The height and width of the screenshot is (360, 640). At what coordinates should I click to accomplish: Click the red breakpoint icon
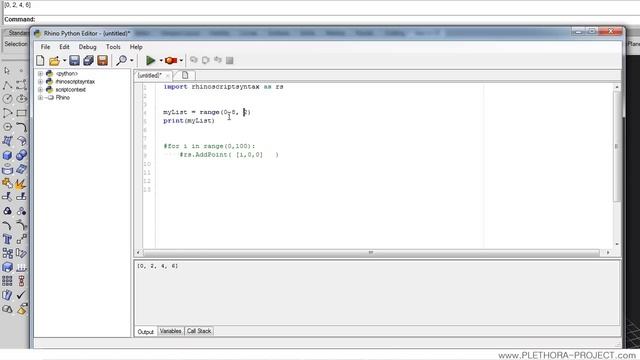click(x=171, y=60)
